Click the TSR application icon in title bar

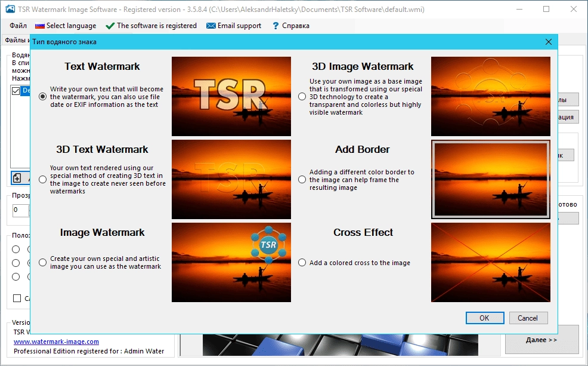pos(10,9)
